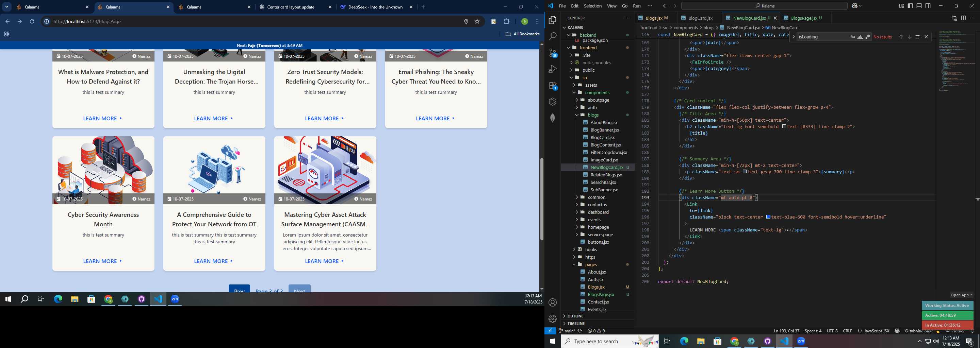The image size is (980, 348).
Task: Open the File menu in VS Code
Action: coord(562,6)
